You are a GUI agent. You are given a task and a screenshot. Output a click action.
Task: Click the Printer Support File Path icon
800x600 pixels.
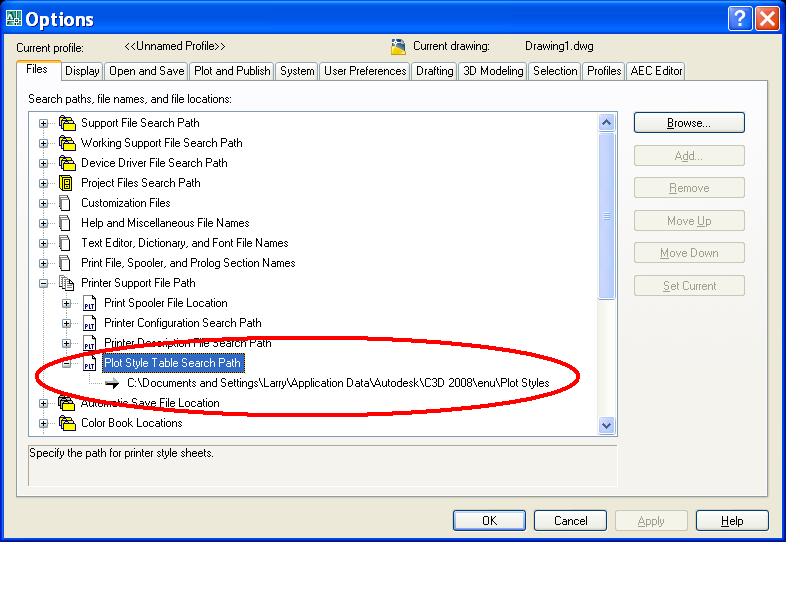tap(66, 283)
